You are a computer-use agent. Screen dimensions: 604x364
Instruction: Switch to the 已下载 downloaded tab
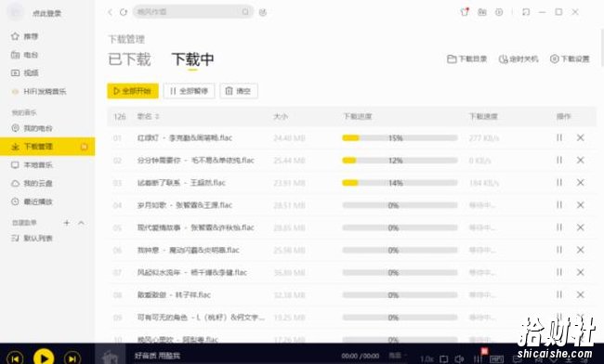[x=129, y=59]
